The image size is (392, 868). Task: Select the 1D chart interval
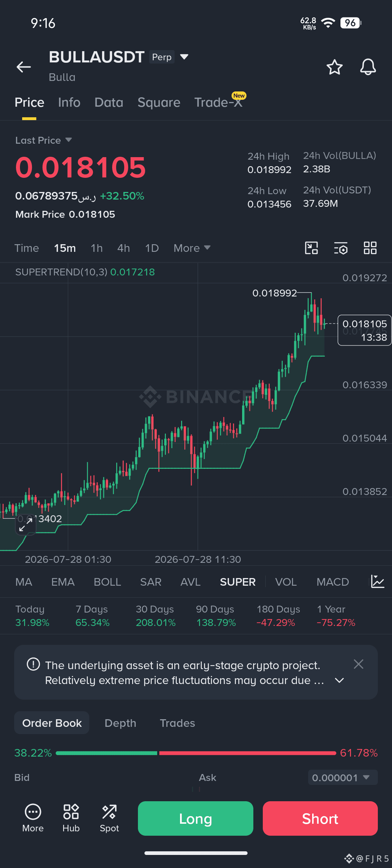[x=152, y=248]
